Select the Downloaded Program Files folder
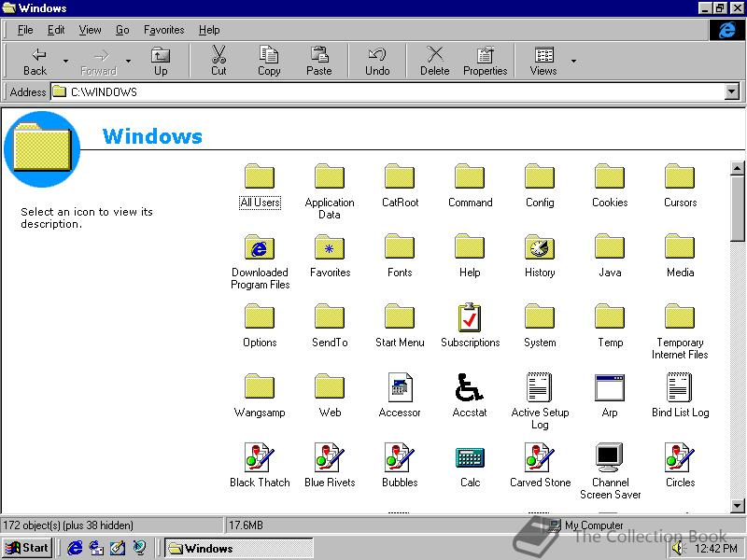747x560 pixels. [x=260, y=262]
